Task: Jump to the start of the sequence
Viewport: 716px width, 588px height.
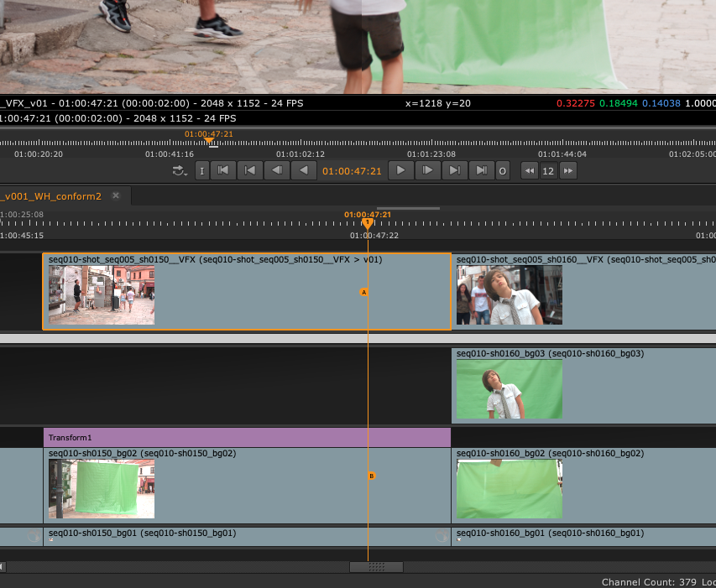Action: point(222,170)
